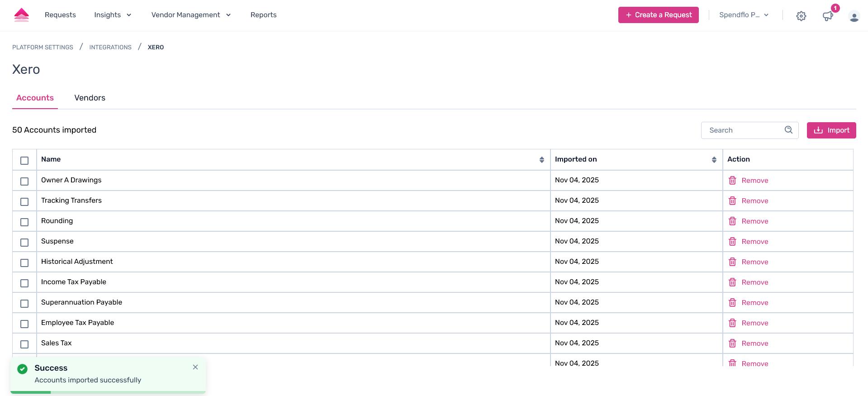Open the Reports page
Image resolution: width=868 pixels, height=396 pixels.
(263, 15)
